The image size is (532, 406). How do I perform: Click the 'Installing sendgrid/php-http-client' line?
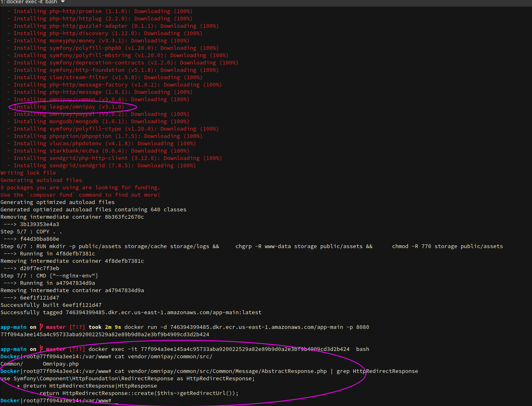pos(114,158)
